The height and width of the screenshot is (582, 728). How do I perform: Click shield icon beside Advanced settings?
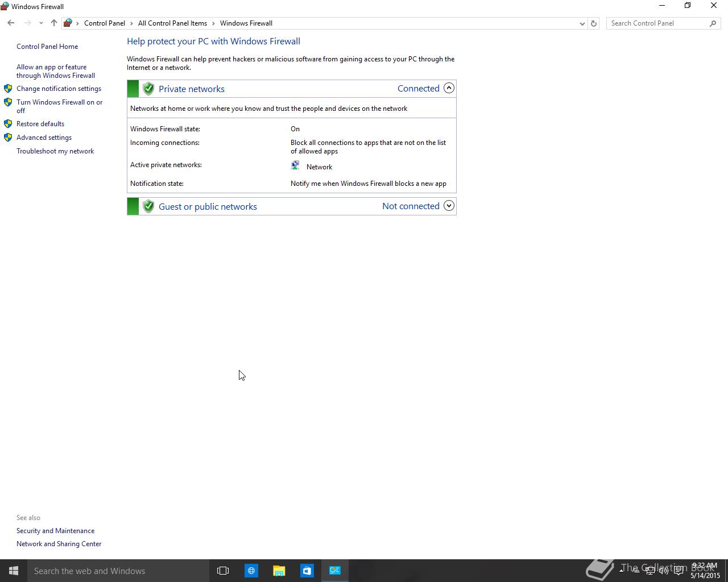(8, 137)
